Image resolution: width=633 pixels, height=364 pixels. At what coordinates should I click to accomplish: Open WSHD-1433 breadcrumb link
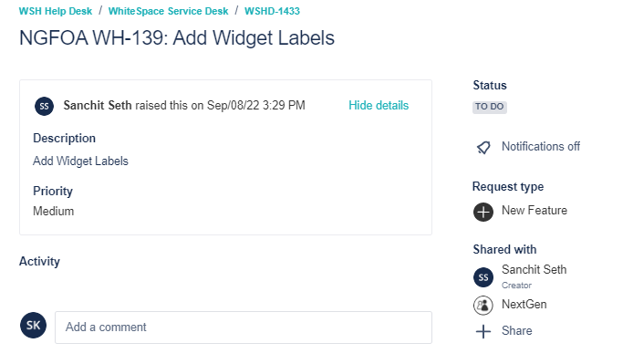pyautogui.click(x=272, y=11)
